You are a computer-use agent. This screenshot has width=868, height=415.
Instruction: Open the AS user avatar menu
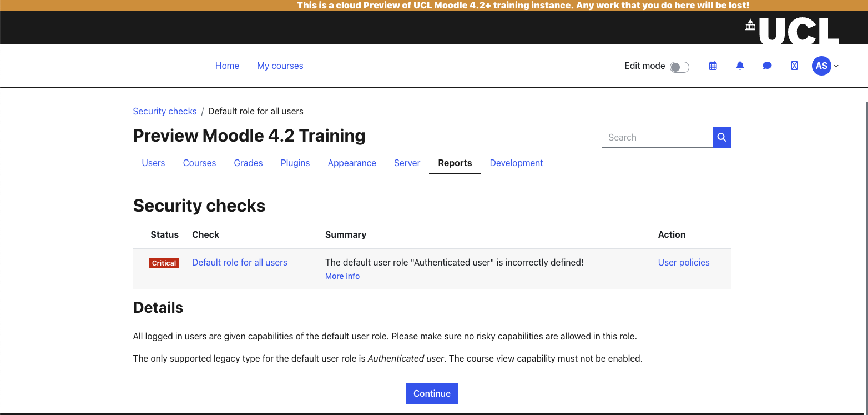(x=821, y=66)
